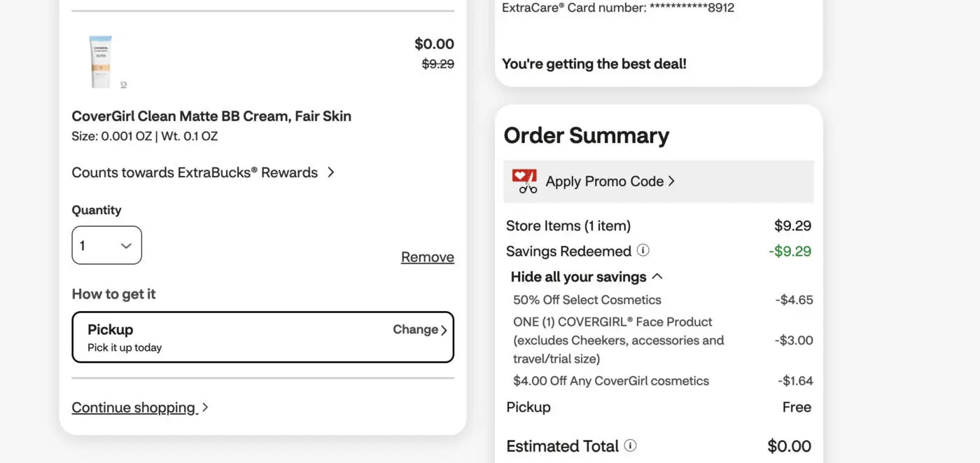
Task: Click the chevron next to Apply Promo Code
Action: (672, 180)
